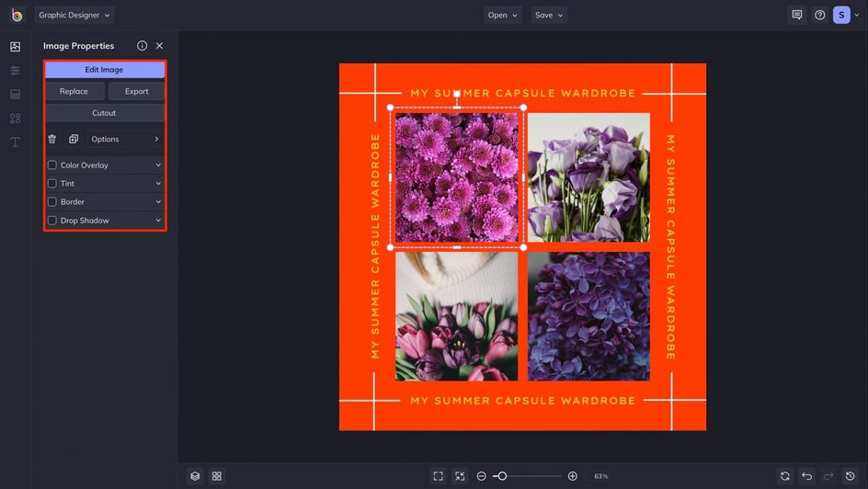Enable the Drop Shadow checkbox
The height and width of the screenshot is (489, 868).
pos(52,221)
